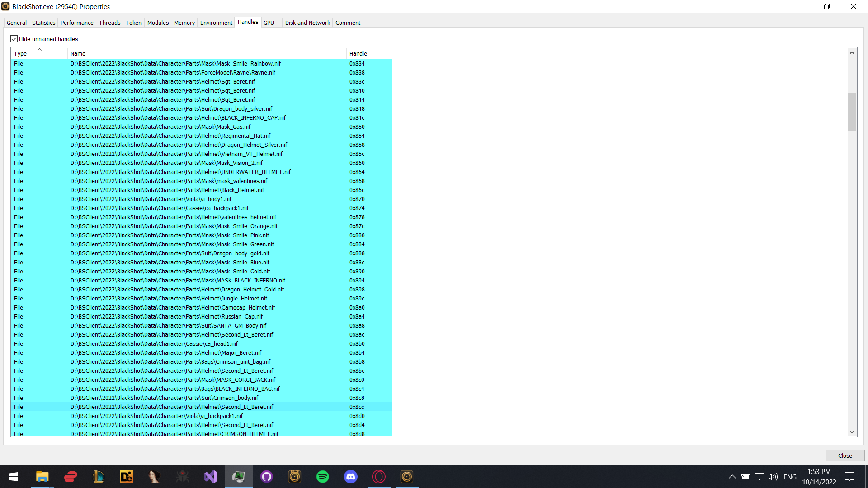Select the Mask_Smile_Rainbow.nif row
Image resolution: width=868 pixels, height=488 pixels.
[201, 63]
